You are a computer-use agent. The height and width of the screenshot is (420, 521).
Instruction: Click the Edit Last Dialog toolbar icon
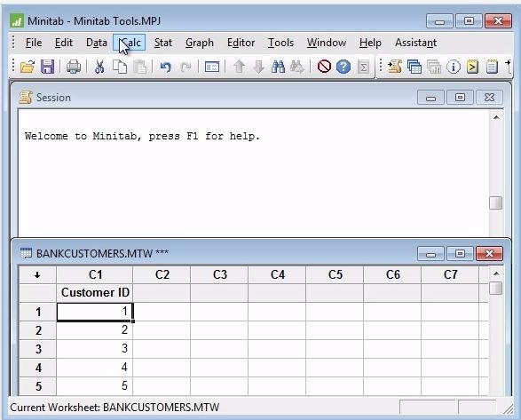coord(211,67)
